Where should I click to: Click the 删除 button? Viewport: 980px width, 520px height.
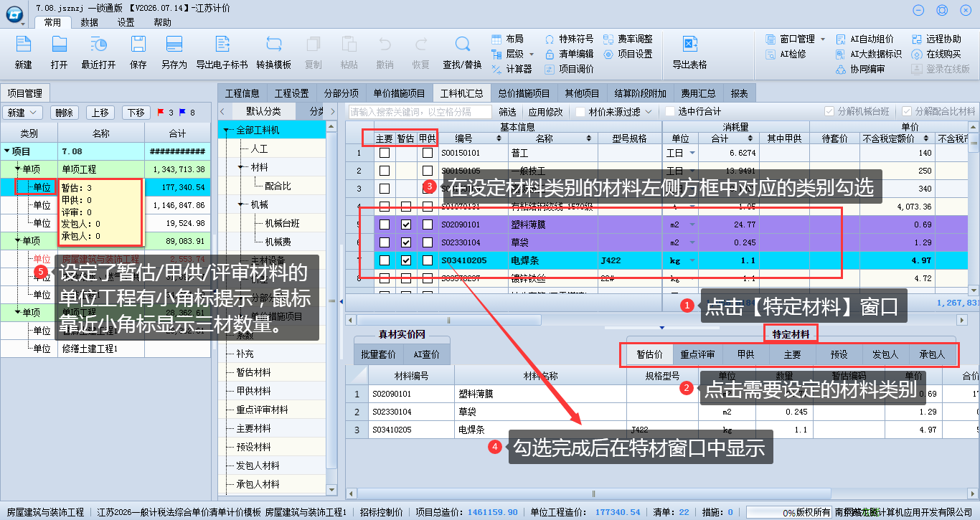(64, 113)
